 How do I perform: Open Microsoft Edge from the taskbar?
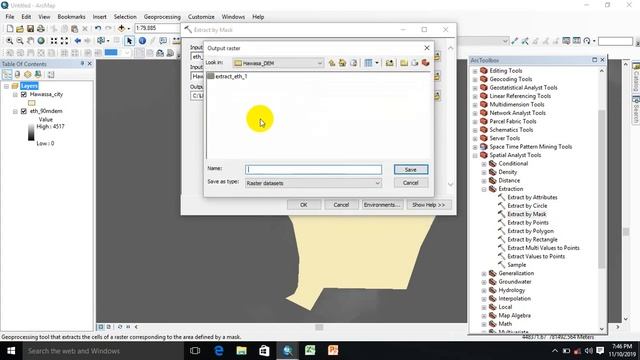219,351
